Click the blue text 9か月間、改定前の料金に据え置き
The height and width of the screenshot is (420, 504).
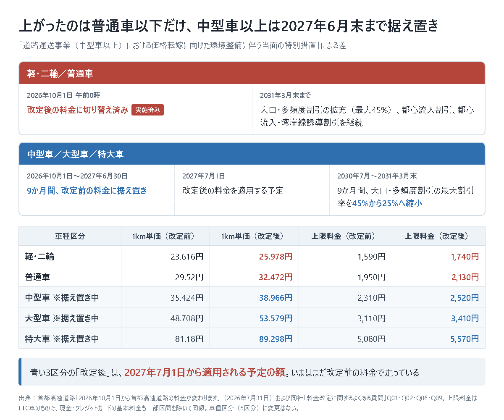87,191
